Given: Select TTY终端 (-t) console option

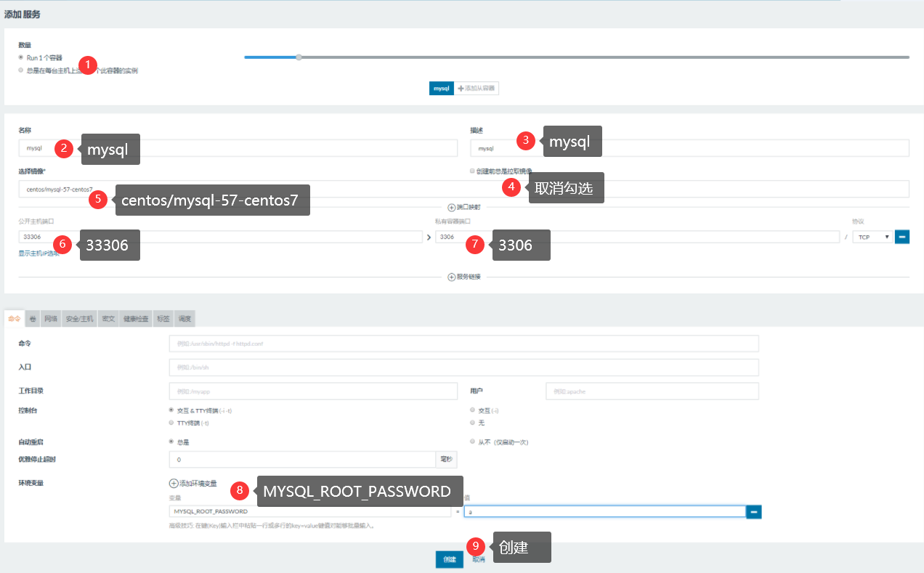Looking at the screenshot, I should (171, 423).
